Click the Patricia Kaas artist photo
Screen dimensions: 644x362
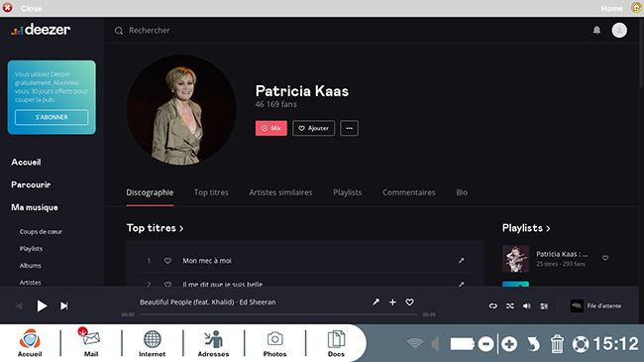(181, 110)
